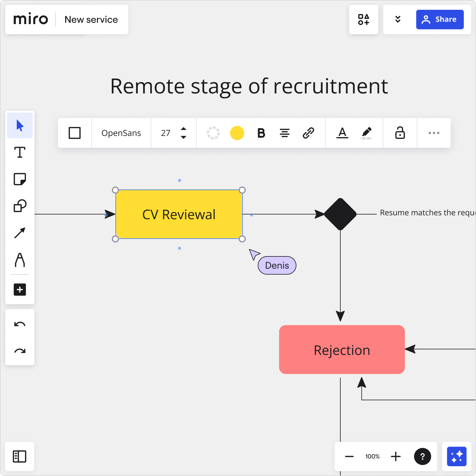This screenshot has width=476, height=476.
Task: Click the Redo arrow
Action: [x=20, y=351]
